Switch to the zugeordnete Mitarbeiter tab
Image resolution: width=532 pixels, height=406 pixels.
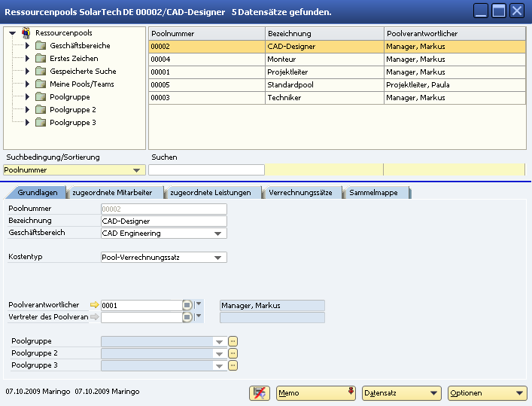coord(112,193)
